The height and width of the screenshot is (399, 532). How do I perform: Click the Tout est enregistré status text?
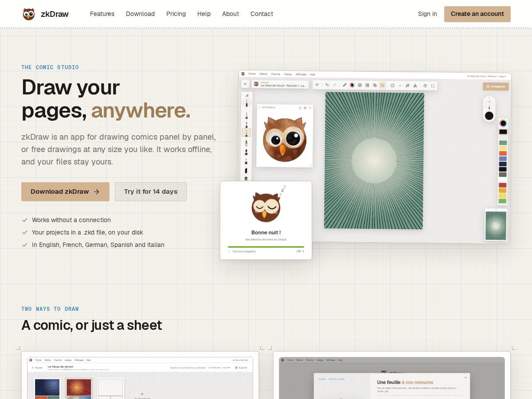click(244, 251)
